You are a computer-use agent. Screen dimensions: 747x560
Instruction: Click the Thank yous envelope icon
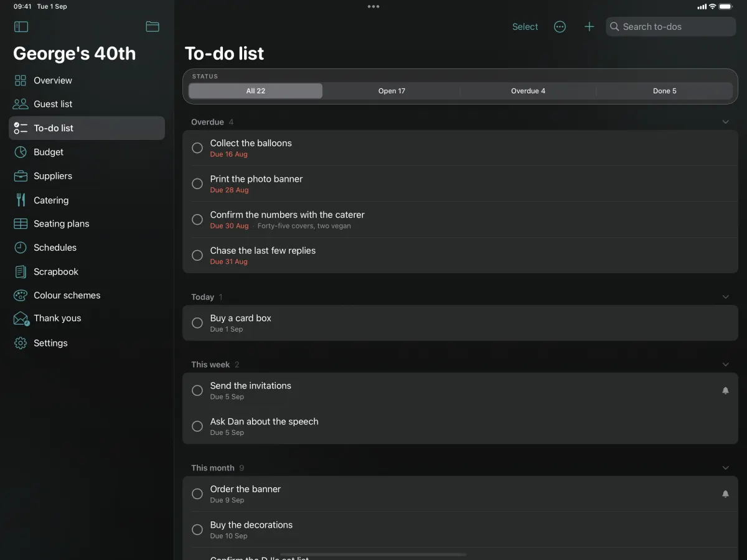(x=21, y=319)
